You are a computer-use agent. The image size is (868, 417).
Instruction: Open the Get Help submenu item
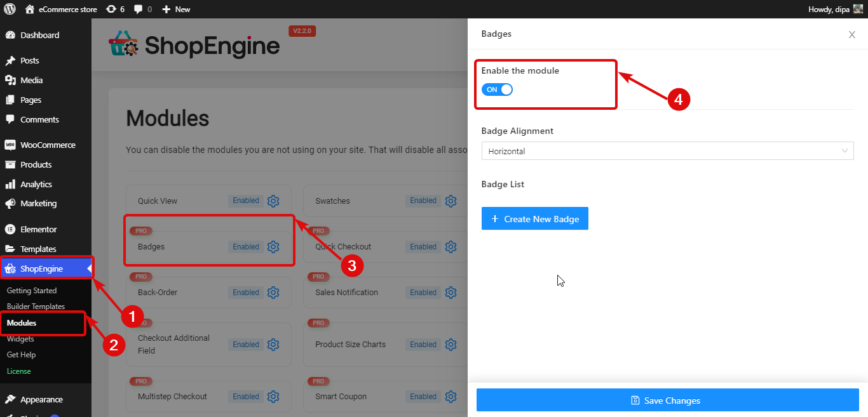point(21,355)
